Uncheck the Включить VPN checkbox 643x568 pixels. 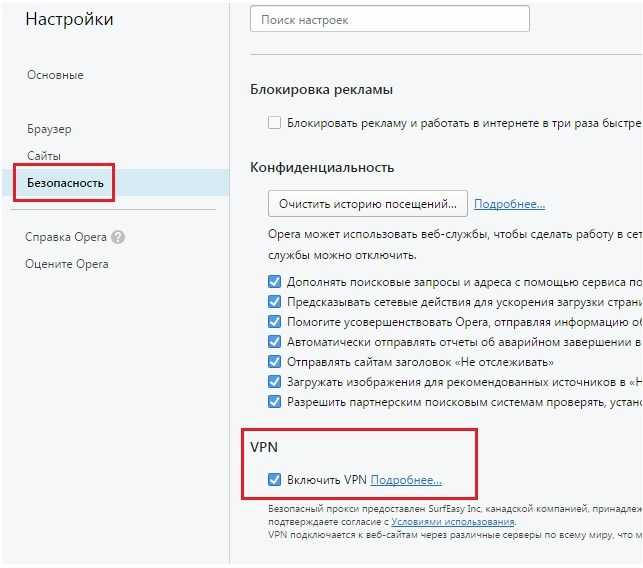pyautogui.click(x=274, y=479)
